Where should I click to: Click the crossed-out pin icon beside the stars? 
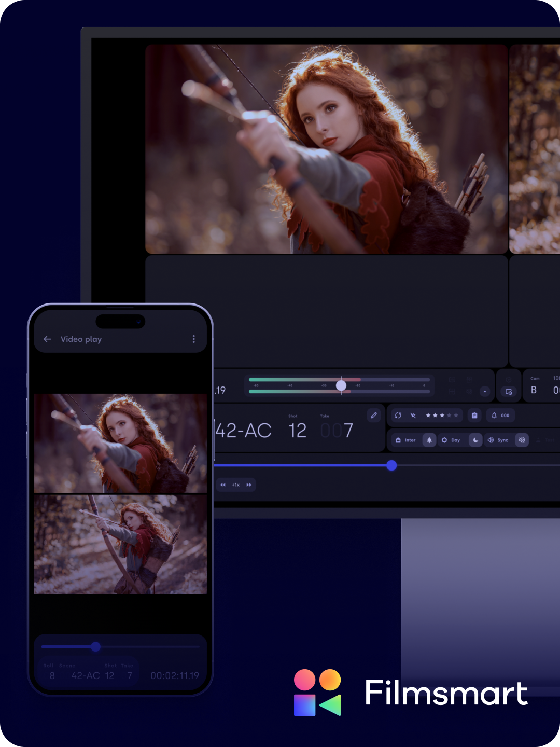[413, 416]
